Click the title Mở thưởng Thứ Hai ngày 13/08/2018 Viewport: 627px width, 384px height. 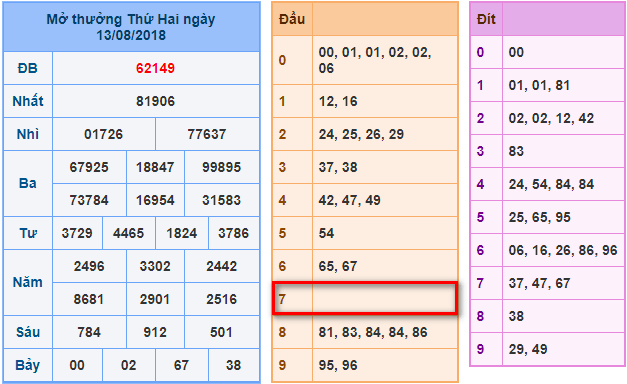point(131,27)
